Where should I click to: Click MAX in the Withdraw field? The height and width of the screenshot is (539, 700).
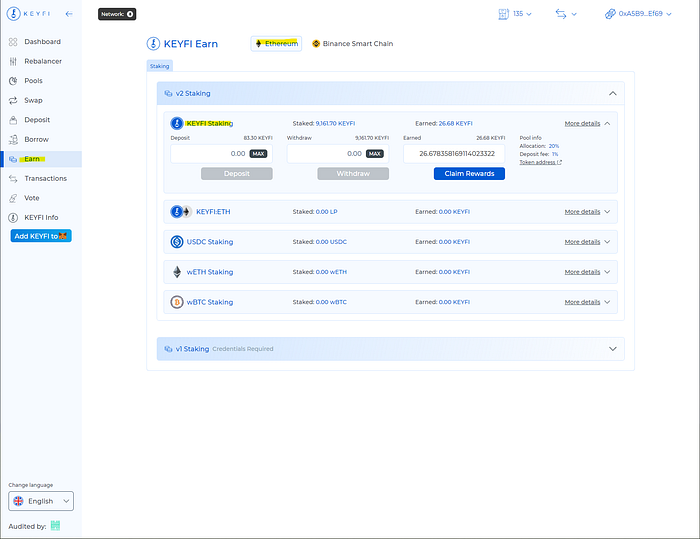[x=375, y=154]
